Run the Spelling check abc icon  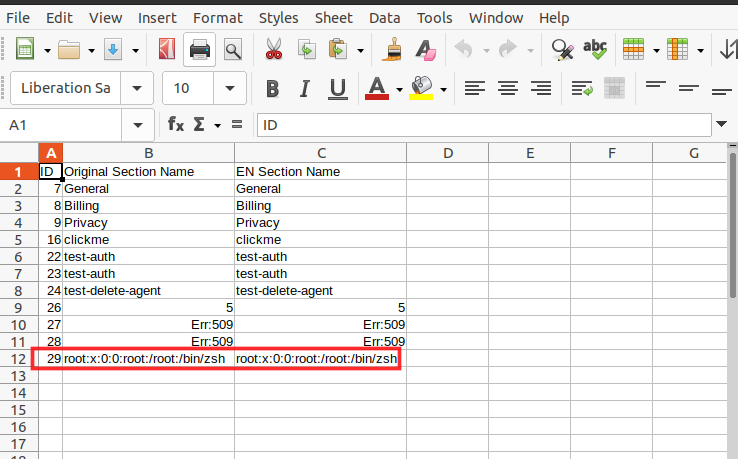[x=595, y=49]
